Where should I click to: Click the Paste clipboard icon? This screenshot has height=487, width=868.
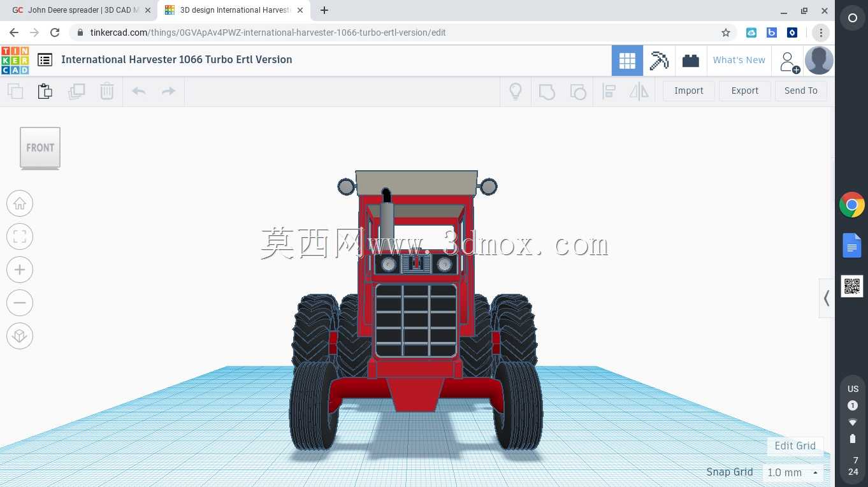pyautogui.click(x=45, y=91)
